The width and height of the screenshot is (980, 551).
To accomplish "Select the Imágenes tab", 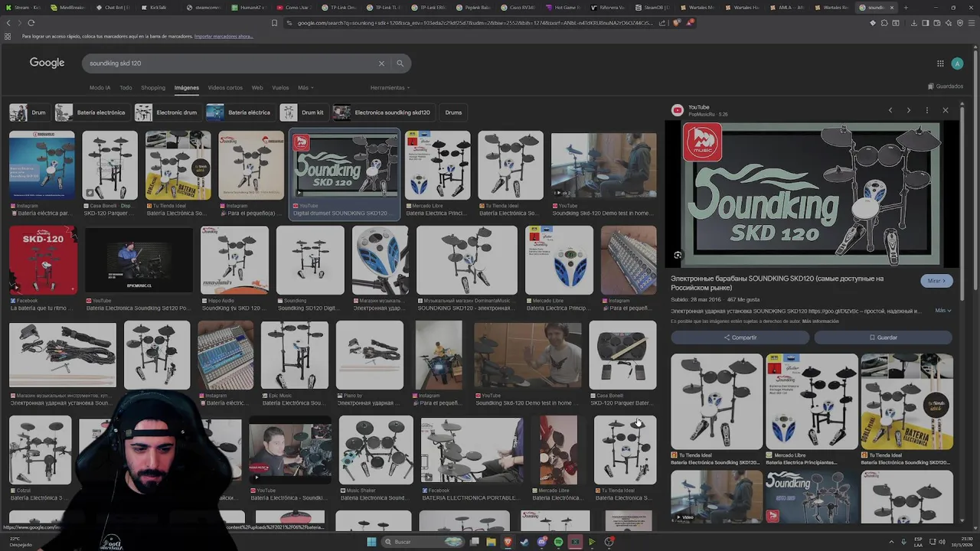I will tap(186, 88).
